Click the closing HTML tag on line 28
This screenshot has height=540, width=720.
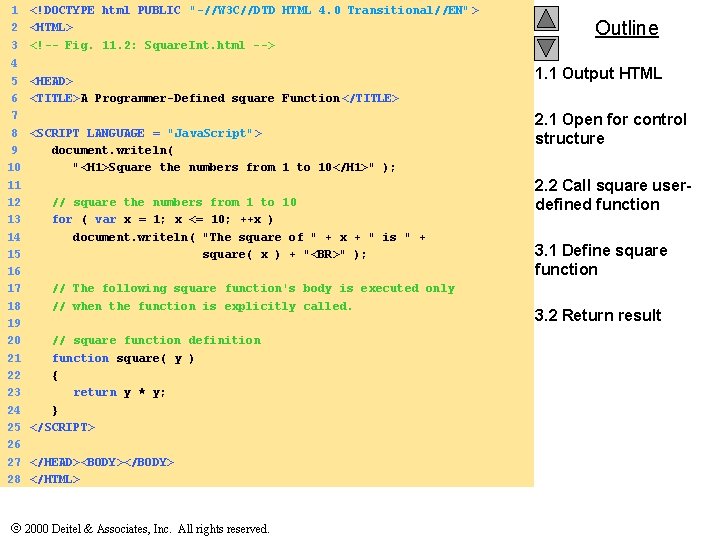(x=55, y=479)
